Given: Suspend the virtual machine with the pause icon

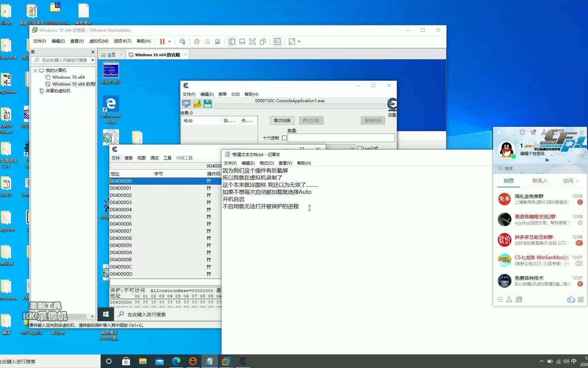Looking at the screenshot, I should click(x=162, y=41).
